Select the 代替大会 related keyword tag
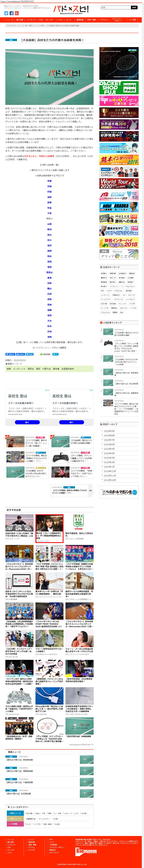 click(46, 369)
